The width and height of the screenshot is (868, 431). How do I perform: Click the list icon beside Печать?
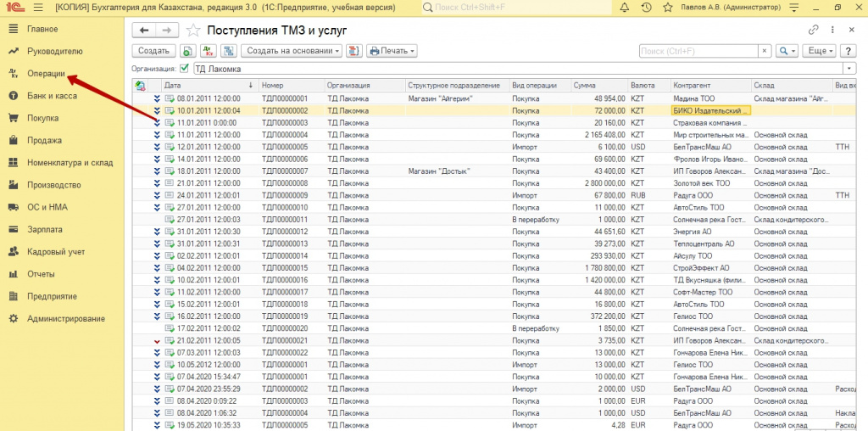(x=353, y=51)
